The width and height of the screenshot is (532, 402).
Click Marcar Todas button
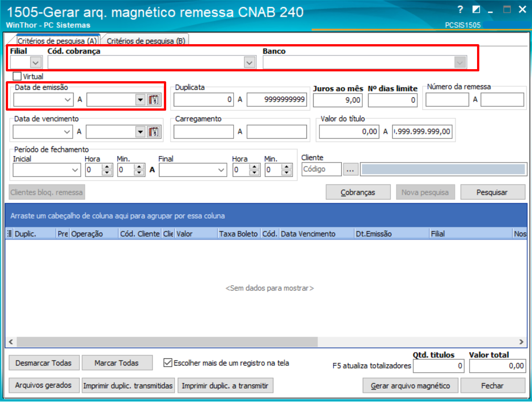pyautogui.click(x=117, y=363)
